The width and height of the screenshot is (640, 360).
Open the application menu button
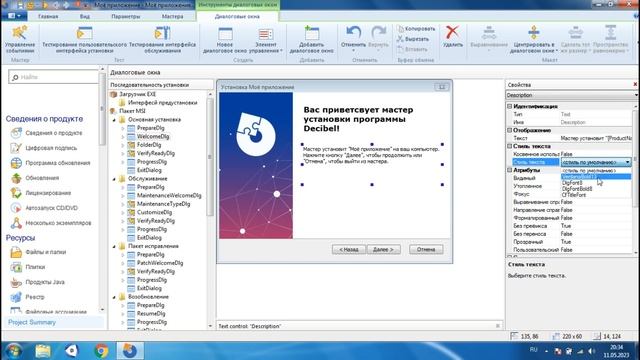click(15, 16)
